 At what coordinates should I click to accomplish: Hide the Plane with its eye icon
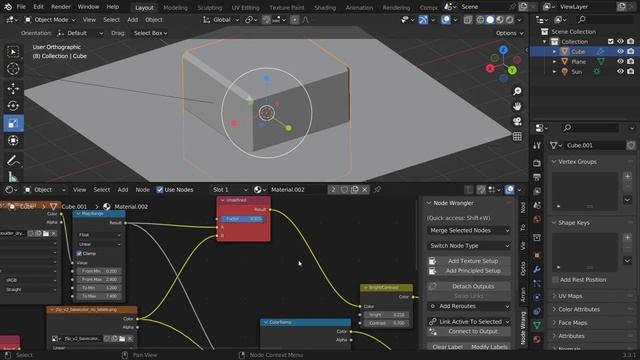click(620, 62)
